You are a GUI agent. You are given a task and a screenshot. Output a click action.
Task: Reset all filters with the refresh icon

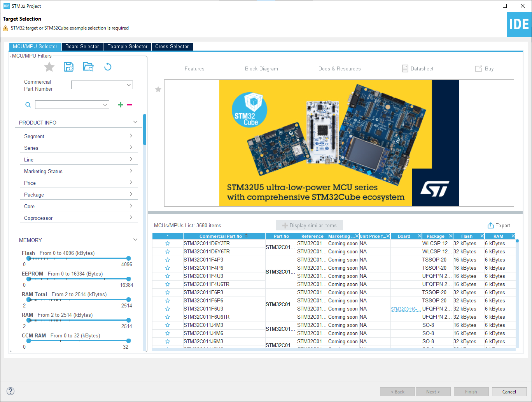108,67
